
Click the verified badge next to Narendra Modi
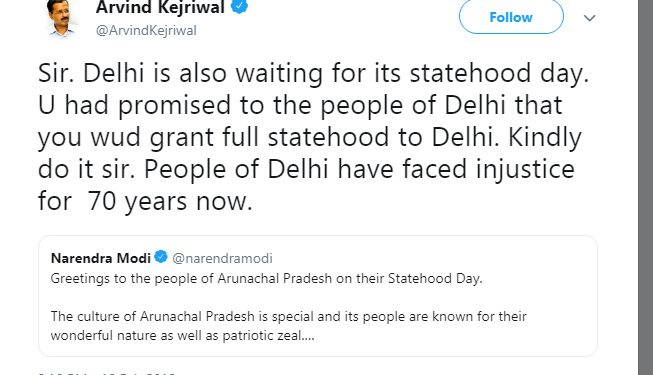pos(161,257)
